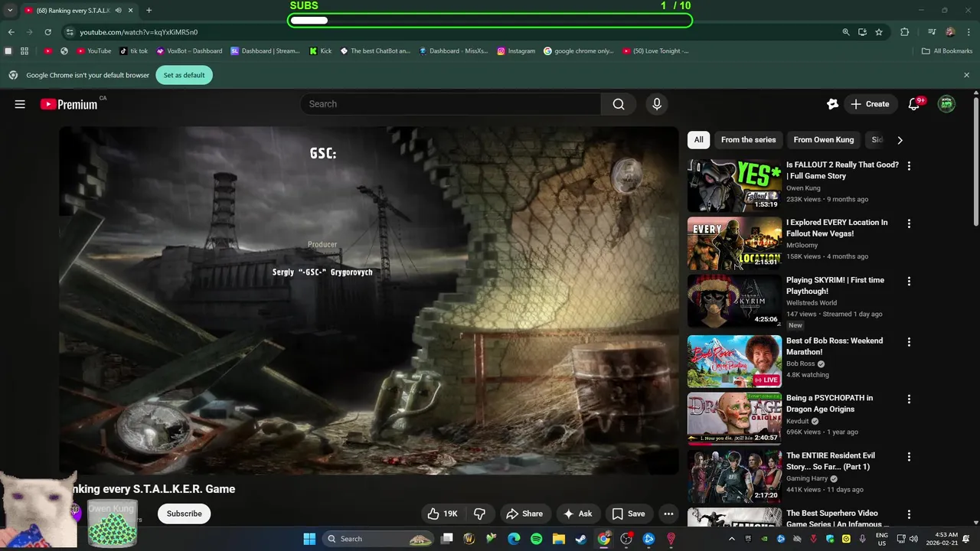
Task: Open more actions for Bob Ross stream
Action: pyautogui.click(x=909, y=342)
